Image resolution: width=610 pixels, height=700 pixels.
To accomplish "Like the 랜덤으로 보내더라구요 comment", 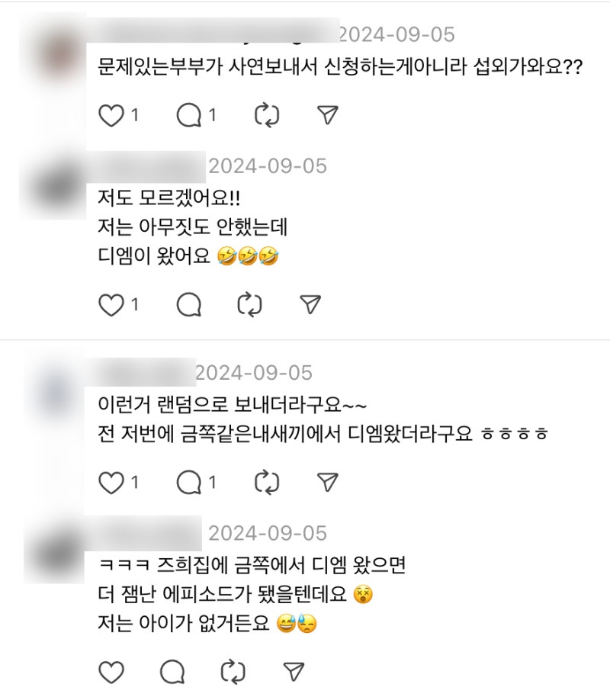I will tap(112, 482).
